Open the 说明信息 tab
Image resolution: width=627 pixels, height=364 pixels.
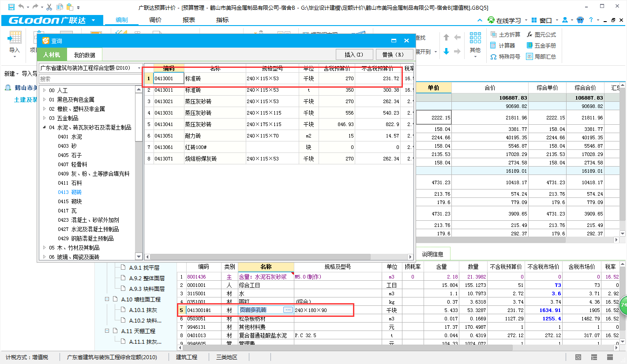(433, 254)
